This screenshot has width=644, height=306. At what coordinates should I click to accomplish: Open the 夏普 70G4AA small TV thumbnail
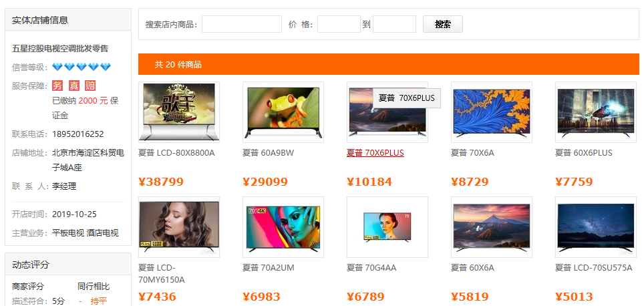coord(387,227)
